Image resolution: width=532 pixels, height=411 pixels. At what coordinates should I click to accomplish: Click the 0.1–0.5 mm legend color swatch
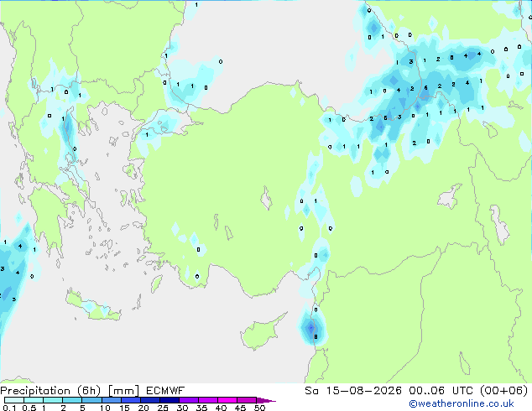click(x=14, y=400)
